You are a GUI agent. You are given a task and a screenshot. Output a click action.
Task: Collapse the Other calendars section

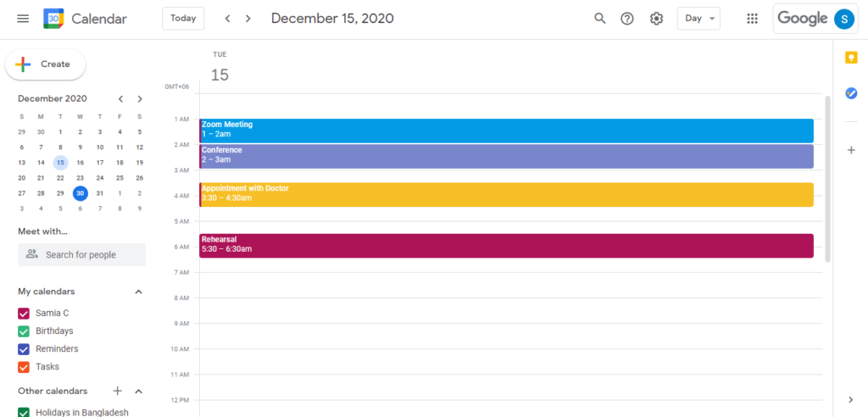(x=139, y=392)
